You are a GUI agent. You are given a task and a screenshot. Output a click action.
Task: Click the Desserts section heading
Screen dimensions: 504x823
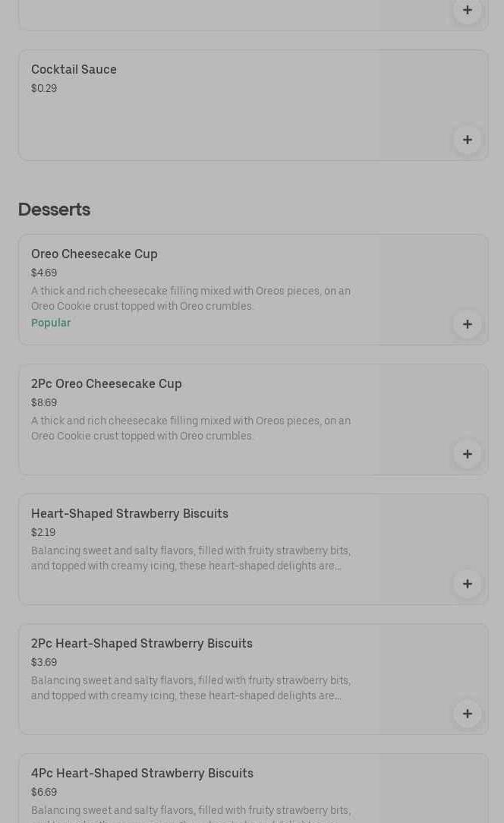click(54, 209)
